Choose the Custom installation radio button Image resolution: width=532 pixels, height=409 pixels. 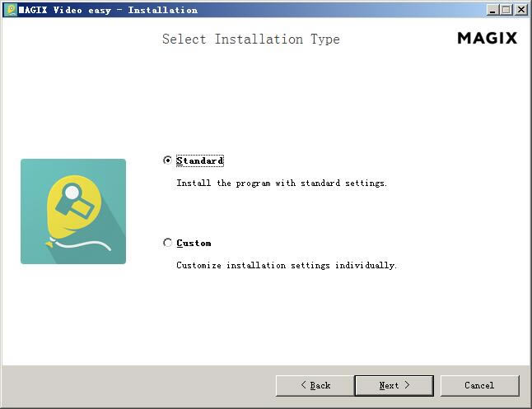click(168, 243)
